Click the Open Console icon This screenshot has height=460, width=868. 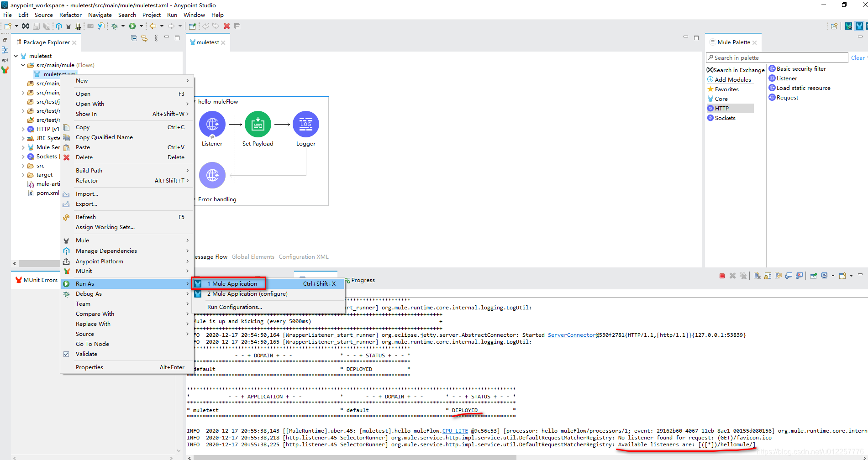[842, 276]
